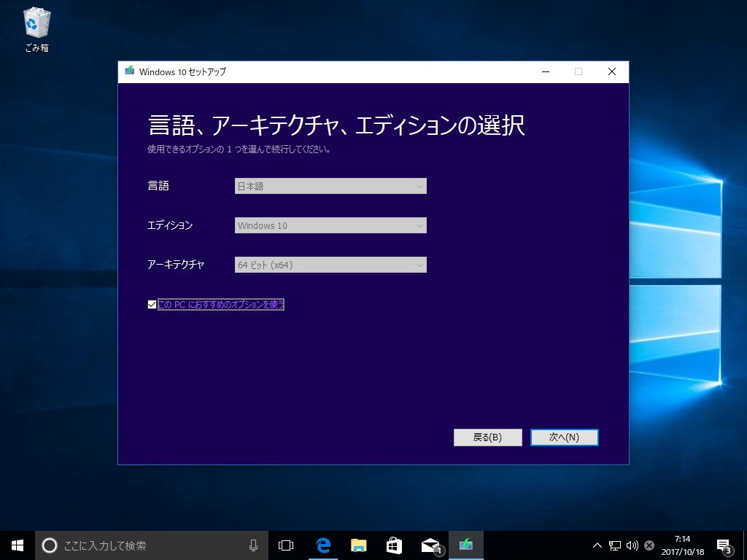This screenshot has width=747, height=560.
Task: Open Microsoft Store from the taskbar
Action: coord(394,545)
